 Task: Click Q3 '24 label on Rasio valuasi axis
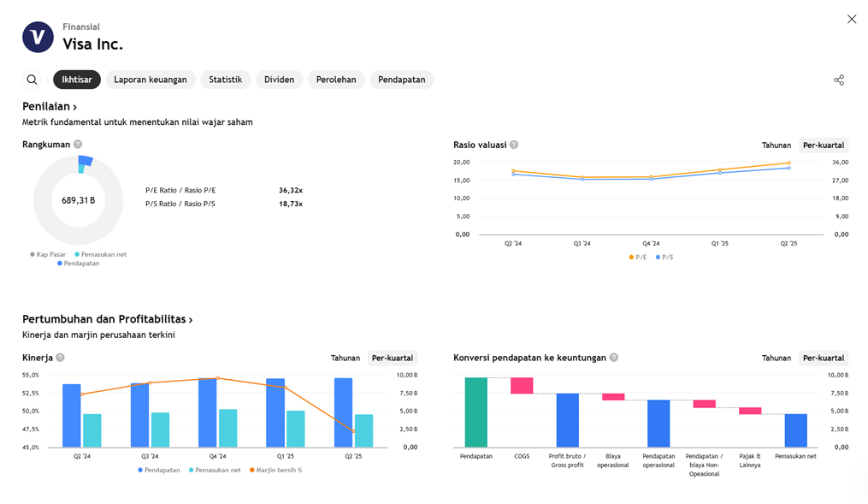coord(582,244)
